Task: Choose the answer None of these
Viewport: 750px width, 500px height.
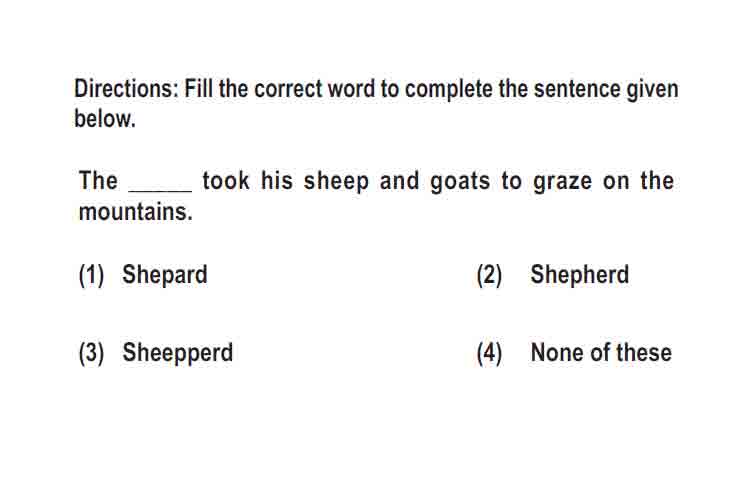Action: 601,353
